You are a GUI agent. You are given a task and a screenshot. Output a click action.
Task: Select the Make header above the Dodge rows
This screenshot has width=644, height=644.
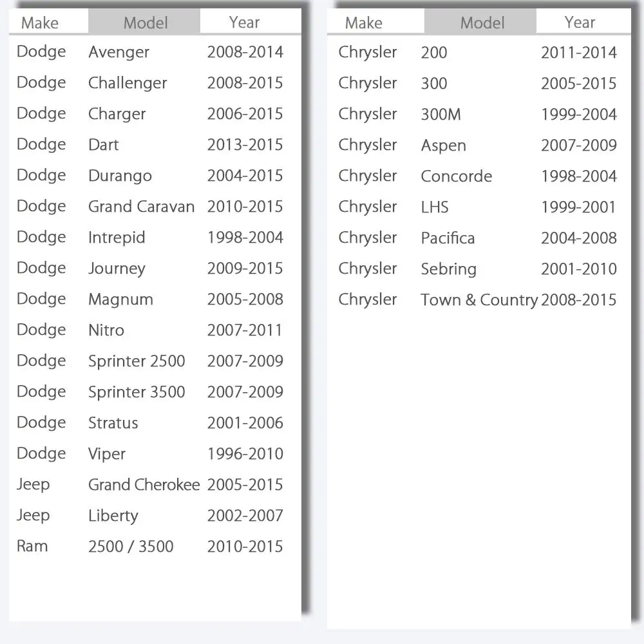click(x=40, y=23)
